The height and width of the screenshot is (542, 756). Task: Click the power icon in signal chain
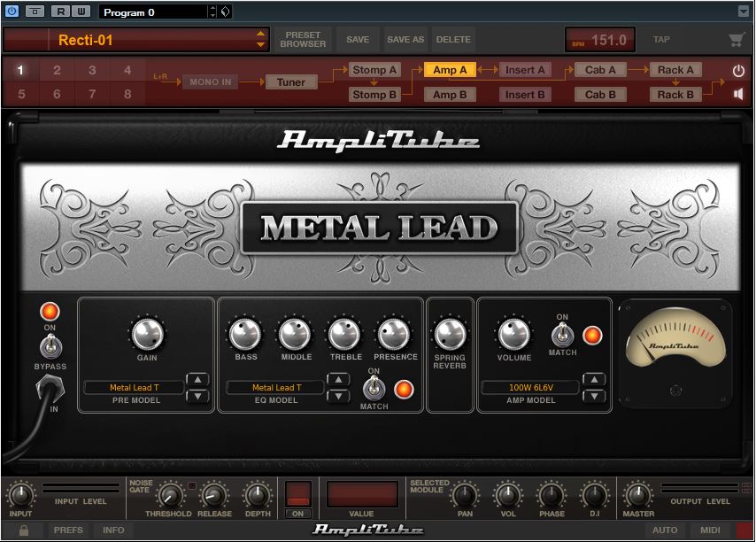coord(738,70)
